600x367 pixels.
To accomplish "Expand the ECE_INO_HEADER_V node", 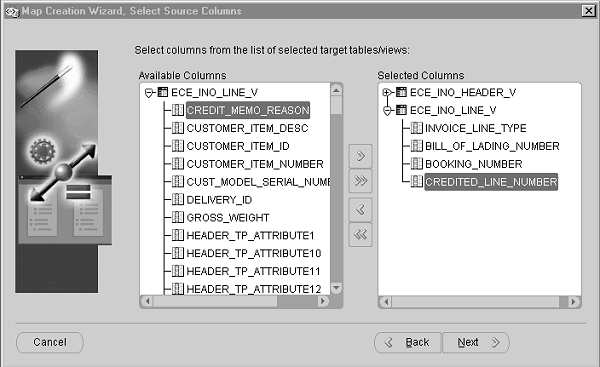I will coord(387,92).
